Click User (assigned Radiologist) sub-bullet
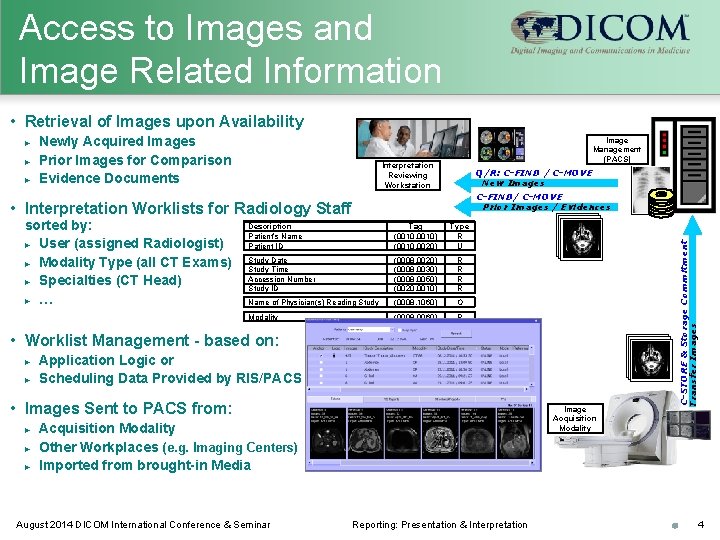Image resolution: width=720 pixels, height=540 pixels. click(131, 243)
